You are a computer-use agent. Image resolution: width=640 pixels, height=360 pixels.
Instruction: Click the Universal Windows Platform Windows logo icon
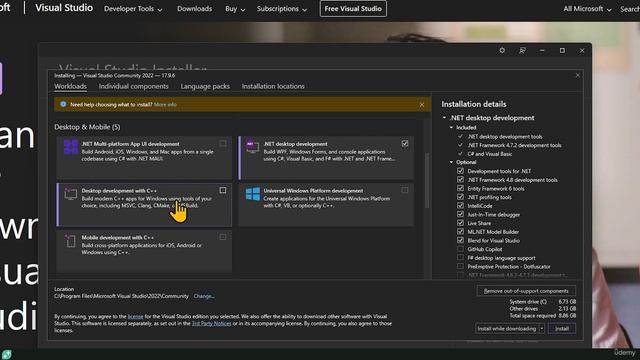pyautogui.click(x=253, y=194)
